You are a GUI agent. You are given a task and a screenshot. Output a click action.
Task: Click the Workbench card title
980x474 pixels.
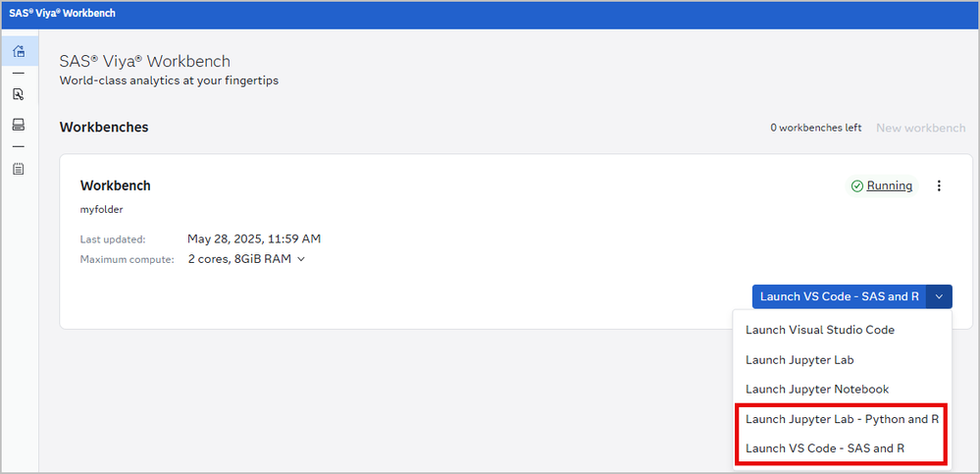click(x=115, y=185)
